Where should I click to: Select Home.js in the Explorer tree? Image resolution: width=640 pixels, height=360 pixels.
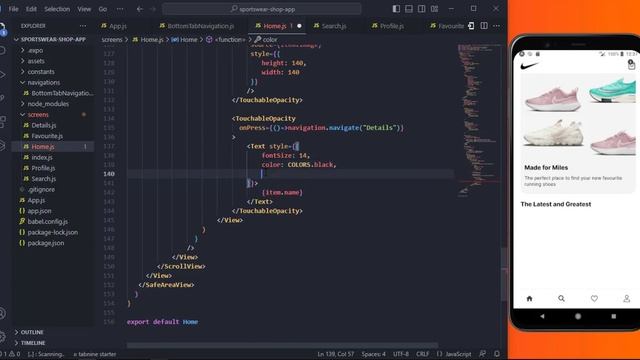(x=53, y=147)
